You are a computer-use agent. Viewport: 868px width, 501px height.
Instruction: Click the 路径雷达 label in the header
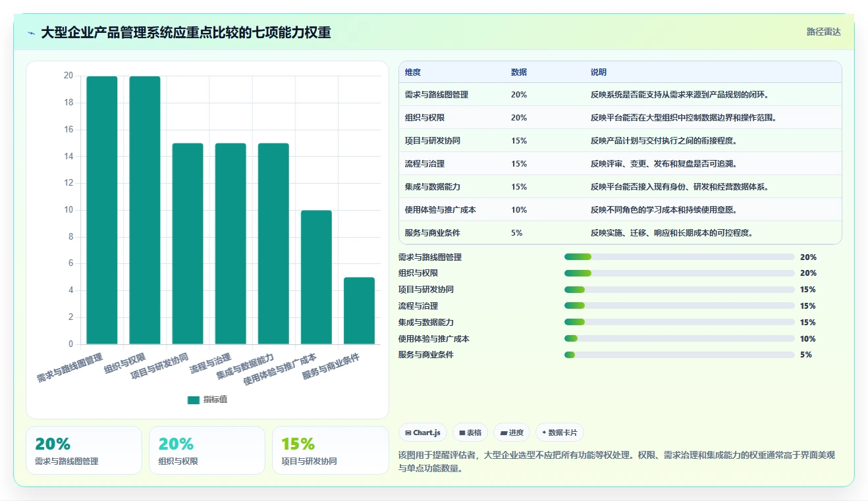[823, 32]
